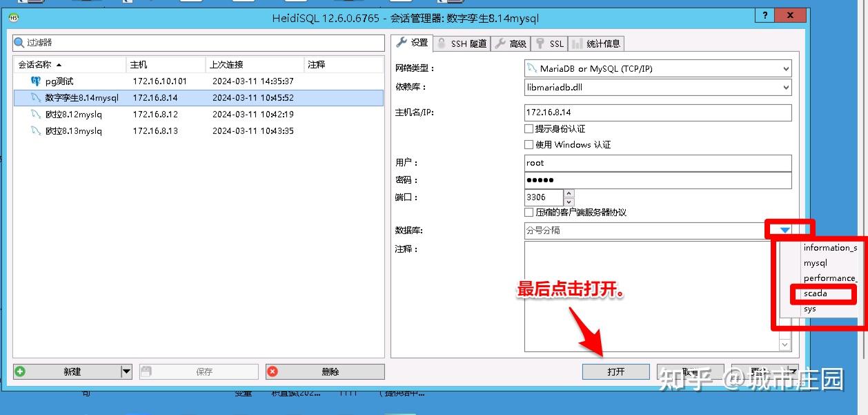Click the floppy disk icon on 保存 button
The image size is (868, 415).
point(147,371)
